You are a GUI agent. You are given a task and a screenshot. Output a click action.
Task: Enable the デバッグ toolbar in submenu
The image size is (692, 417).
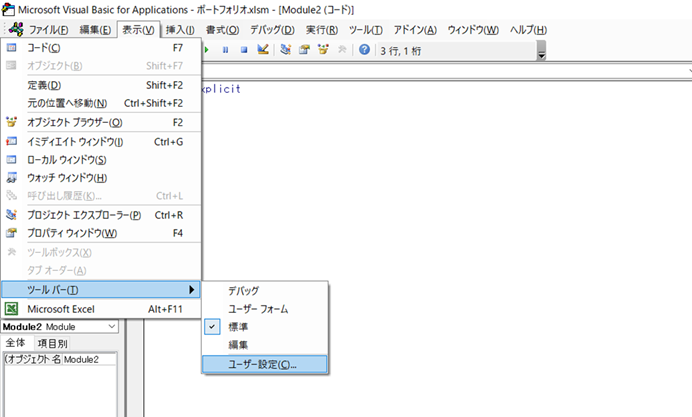(265, 291)
